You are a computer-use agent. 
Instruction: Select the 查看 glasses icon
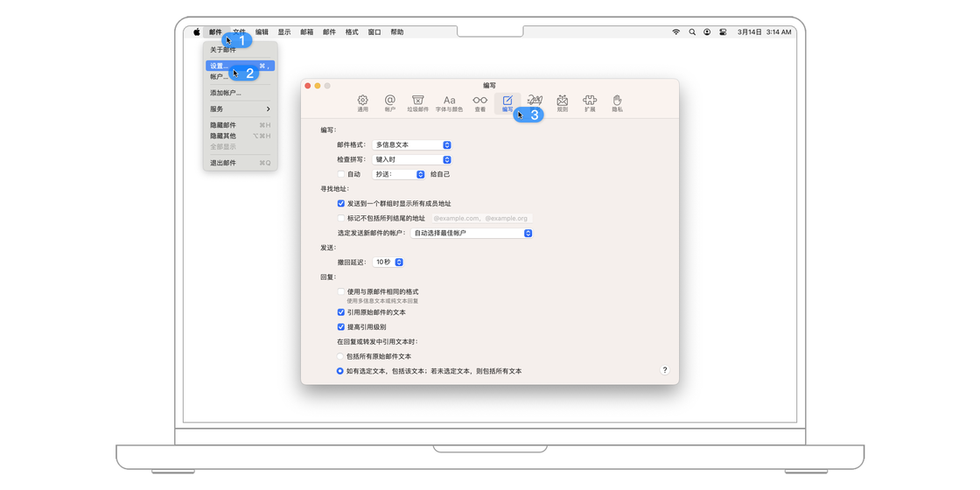[x=480, y=103]
